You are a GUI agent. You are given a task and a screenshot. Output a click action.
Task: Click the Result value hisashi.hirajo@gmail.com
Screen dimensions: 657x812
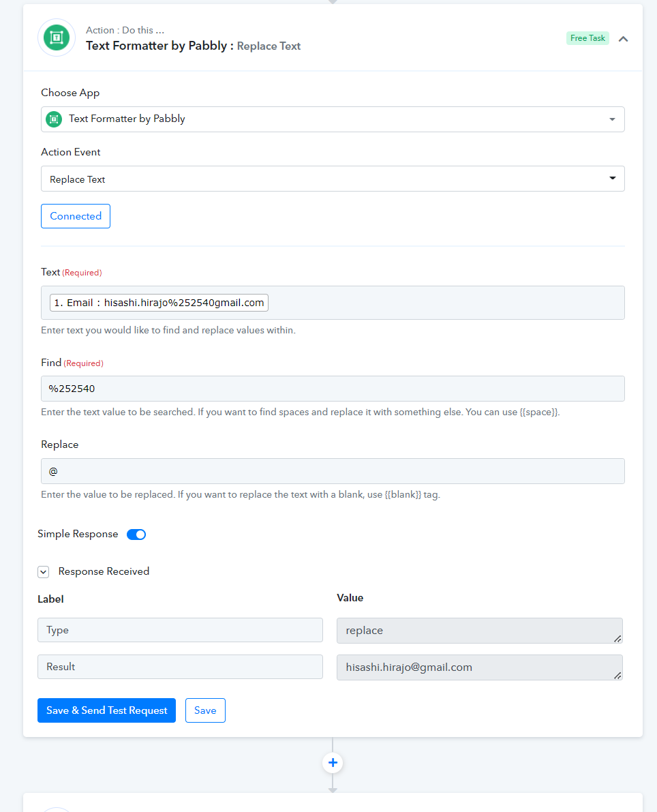point(479,667)
